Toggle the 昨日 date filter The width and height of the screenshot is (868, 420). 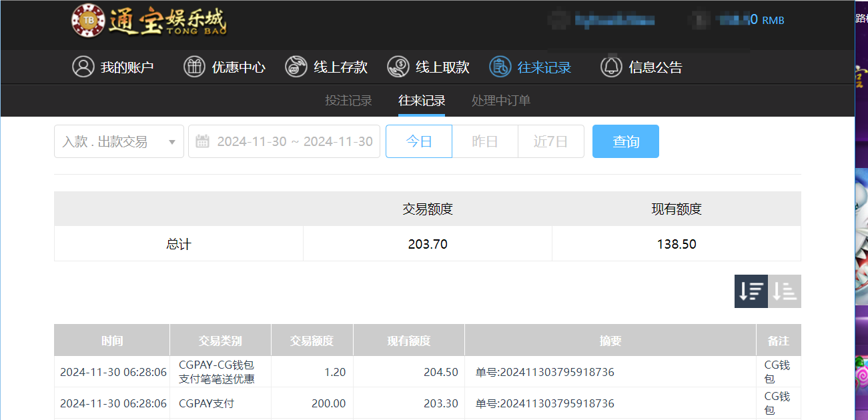point(484,141)
